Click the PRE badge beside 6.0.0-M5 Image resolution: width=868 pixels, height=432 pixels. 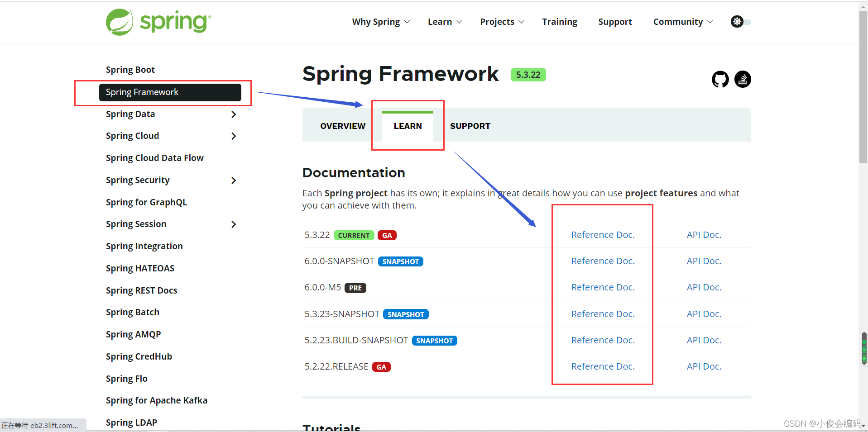coord(355,288)
